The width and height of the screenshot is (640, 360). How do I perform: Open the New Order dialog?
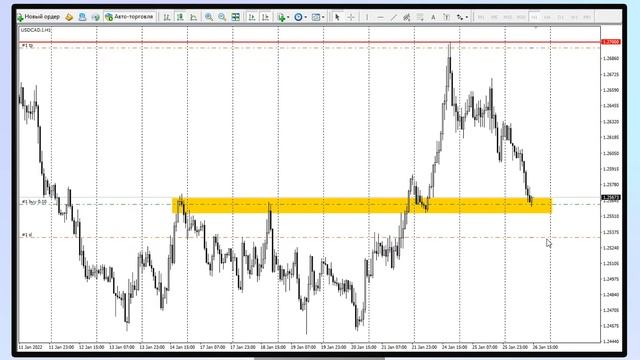coord(39,17)
